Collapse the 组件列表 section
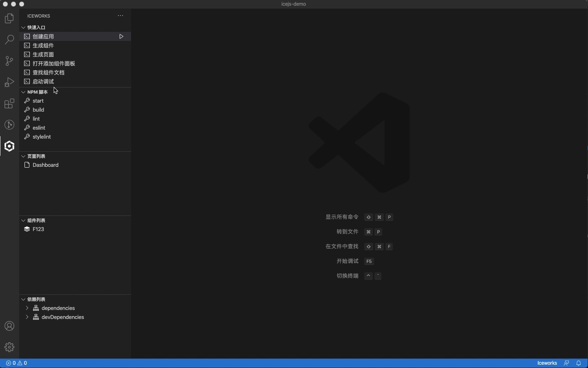The image size is (588, 368). (x=23, y=220)
